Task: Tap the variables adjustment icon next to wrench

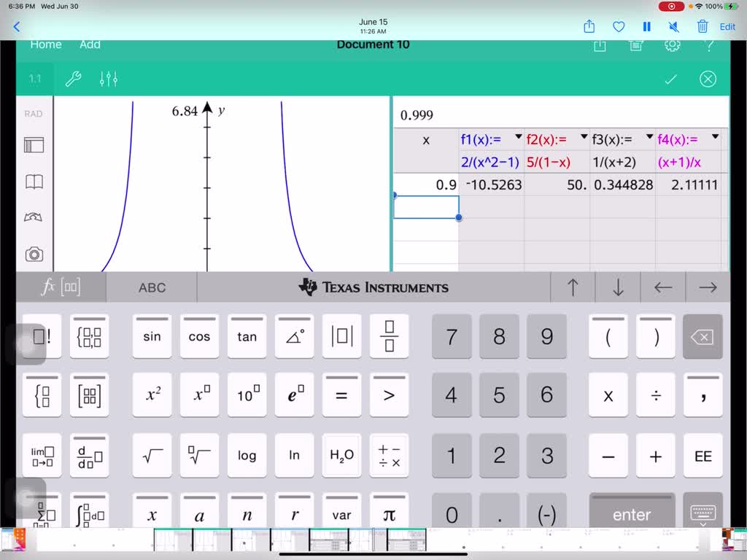Action: tap(108, 79)
